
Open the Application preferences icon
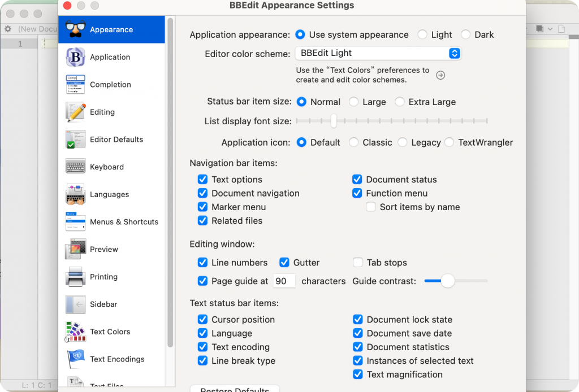(x=75, y=57)
